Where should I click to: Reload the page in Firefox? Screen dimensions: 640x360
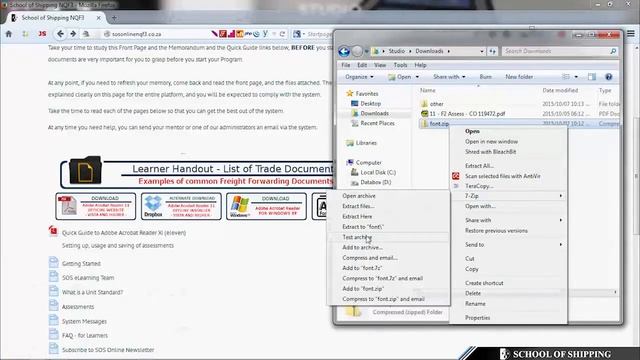pyautogui.click(x=282, y=34)
